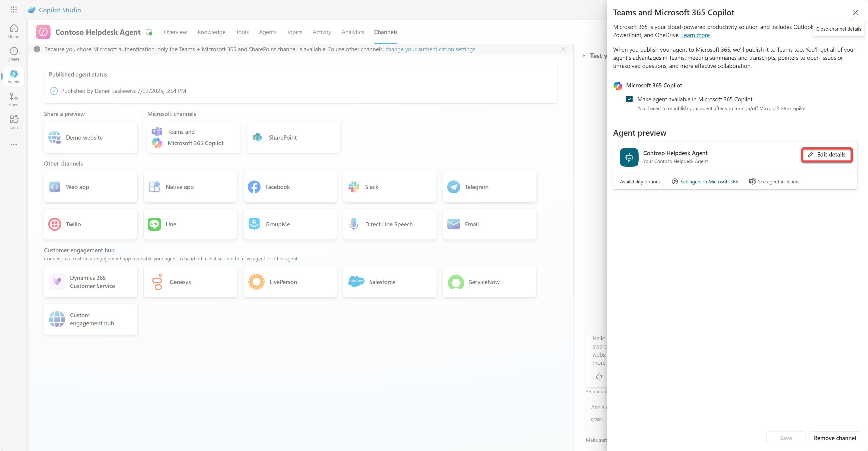Viewport: 868px width, 451px height.
Task: Open Flows in the sidebar
Action: pos(13,99)
